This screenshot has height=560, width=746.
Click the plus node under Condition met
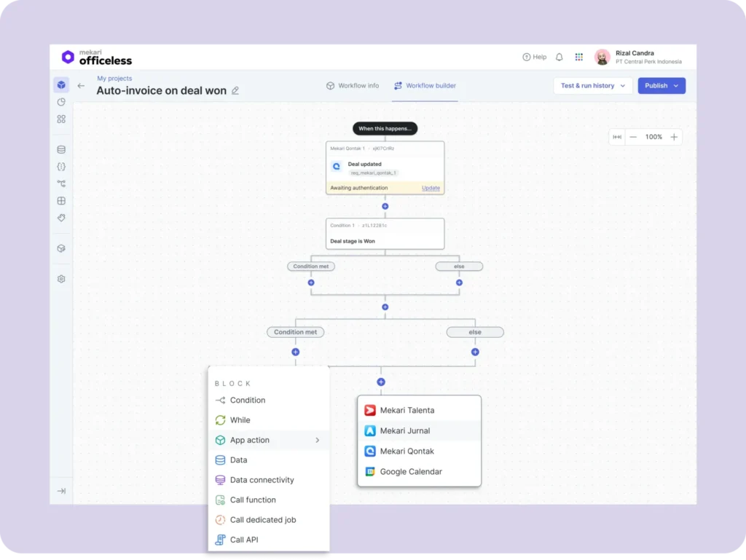[295, 352]
